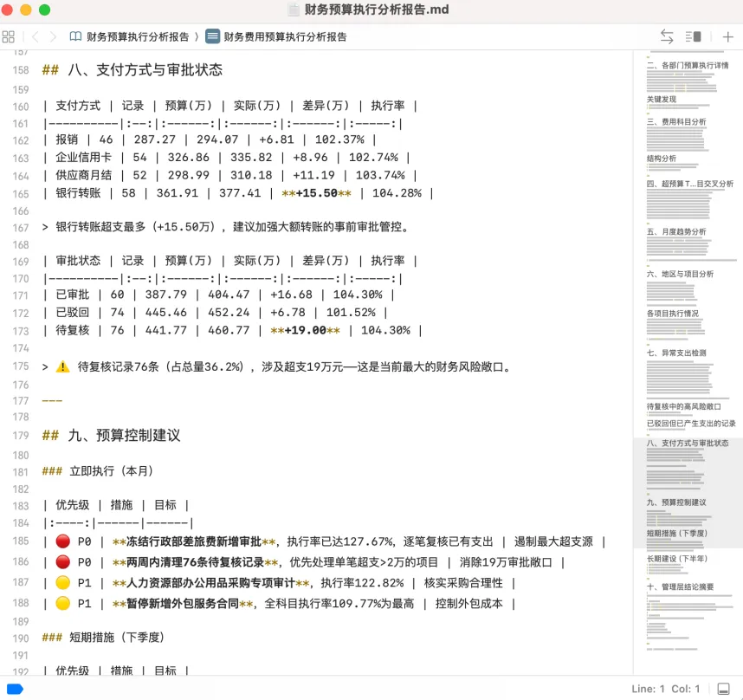Add new tab with plus icon

pos(727,36)
